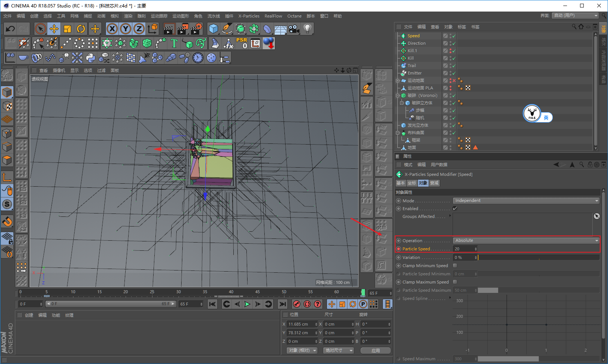Open the material manager 创建 menu

(x=29, y=315)
